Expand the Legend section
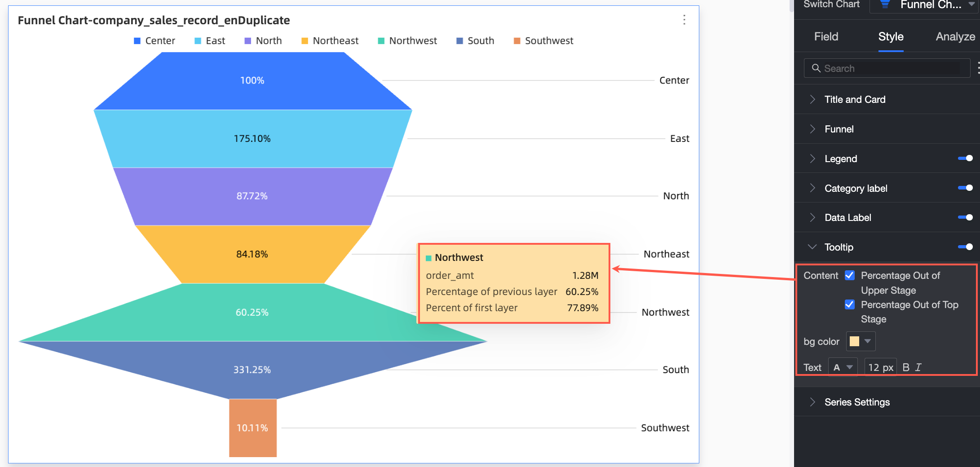This screenshot has width=980, height=467. [x=812, y=159]
